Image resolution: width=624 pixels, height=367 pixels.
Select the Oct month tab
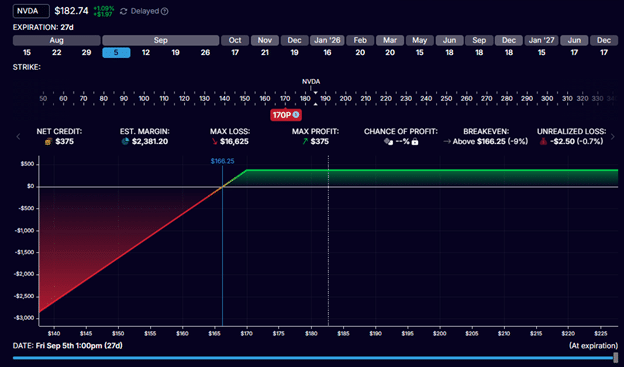click(x=235, y=40)
